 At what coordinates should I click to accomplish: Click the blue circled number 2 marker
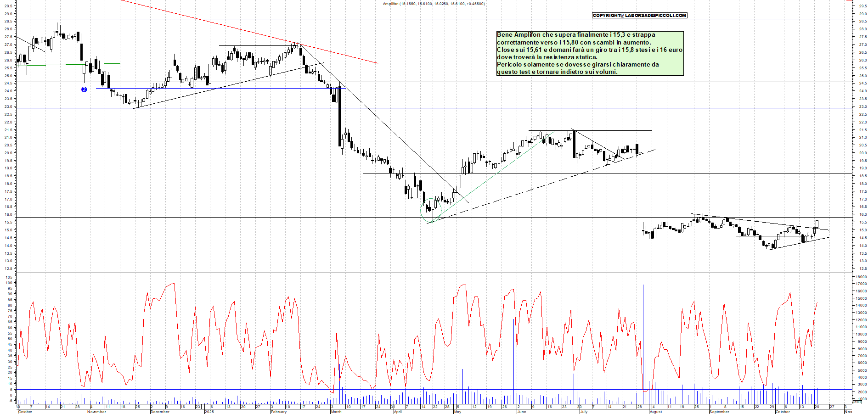[x=84, y=90]
